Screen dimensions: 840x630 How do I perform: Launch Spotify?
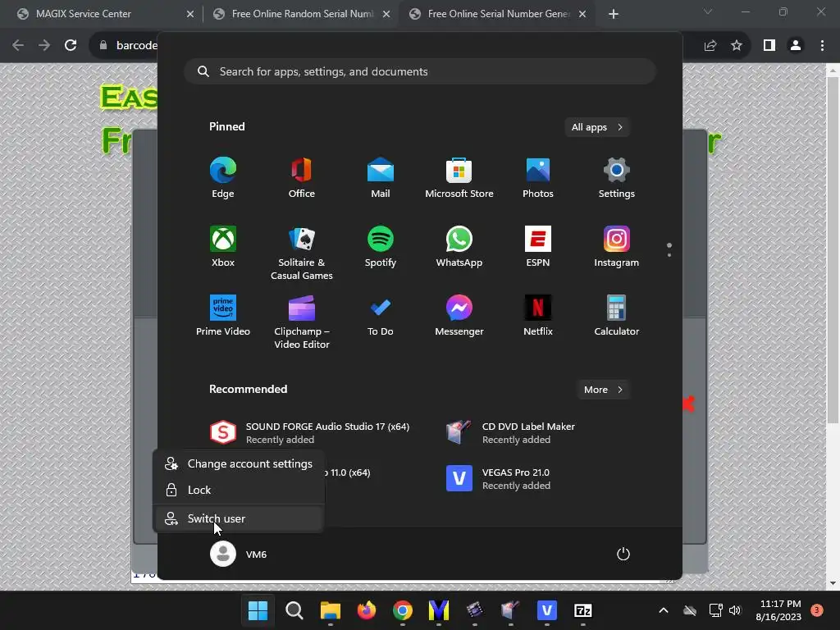click(381, 246)
